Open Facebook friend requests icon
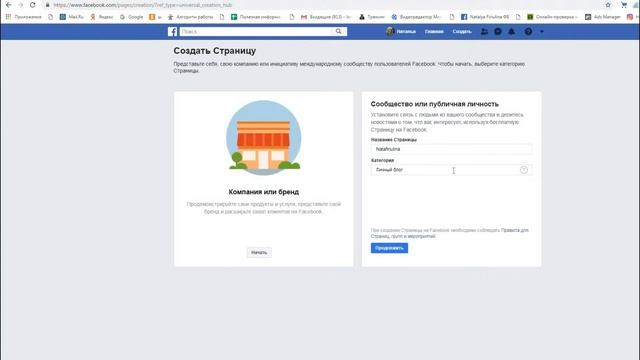The width and height of the screenshot is (640, 360). tap(484, 31)
